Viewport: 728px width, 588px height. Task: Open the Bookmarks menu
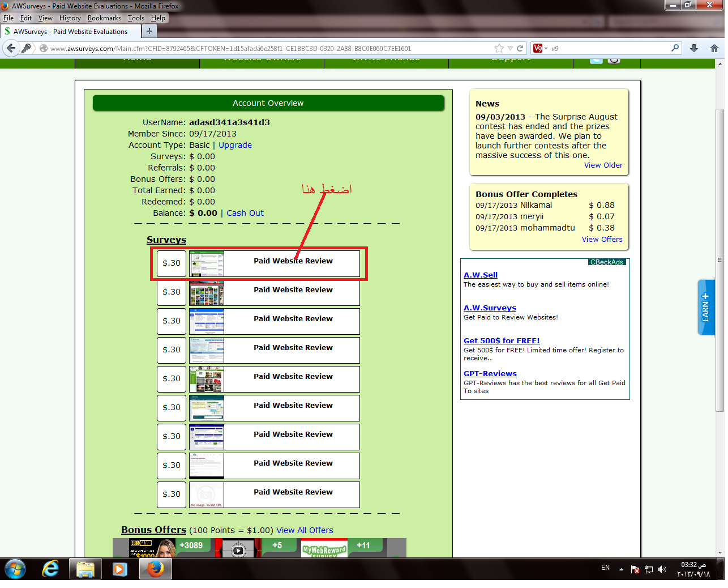(x=104, y=18)
